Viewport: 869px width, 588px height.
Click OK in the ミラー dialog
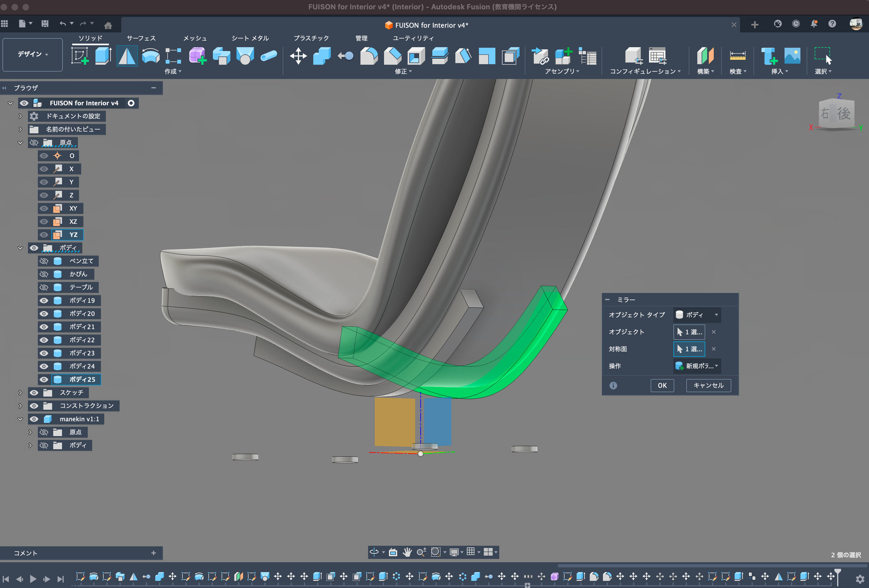tap(662, 385)
